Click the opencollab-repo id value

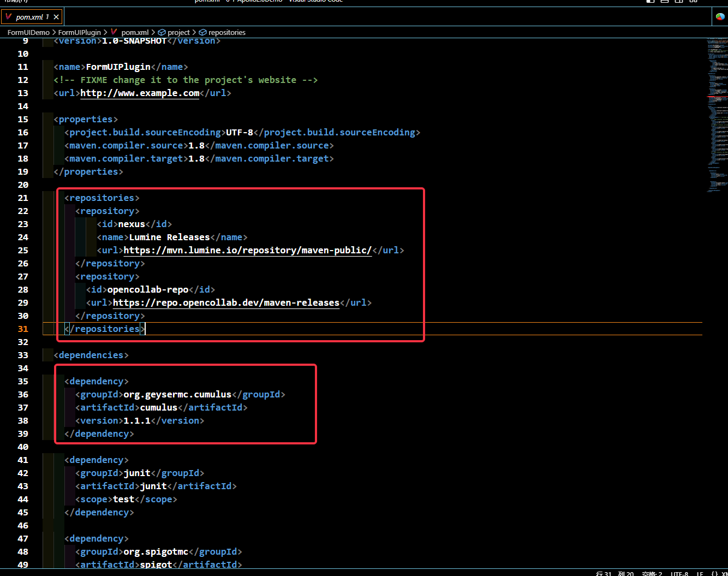pyautogui.click(x=148, y=289)
